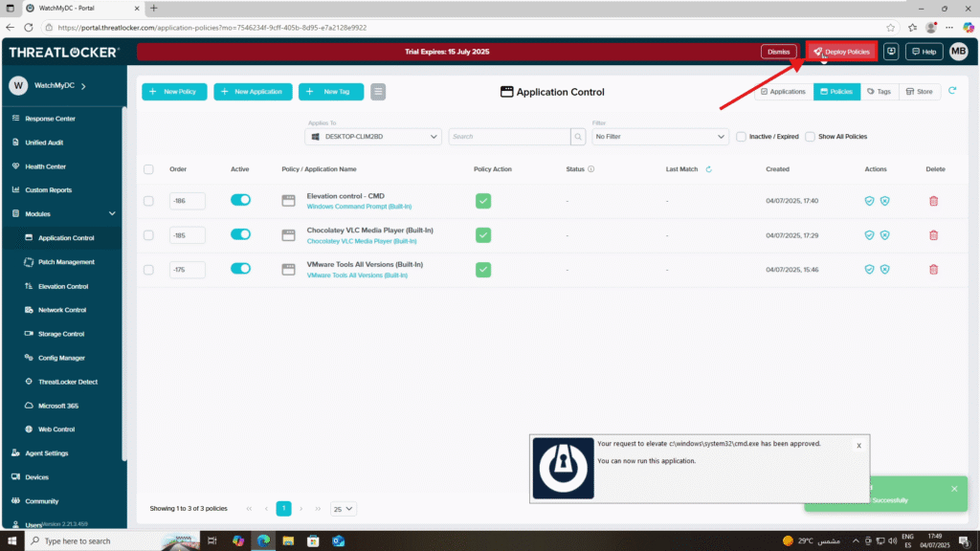The height and width of the screenshot is (551, 980).
Task: Open Patch Management in sidebar
Action: tap(66, 262)
